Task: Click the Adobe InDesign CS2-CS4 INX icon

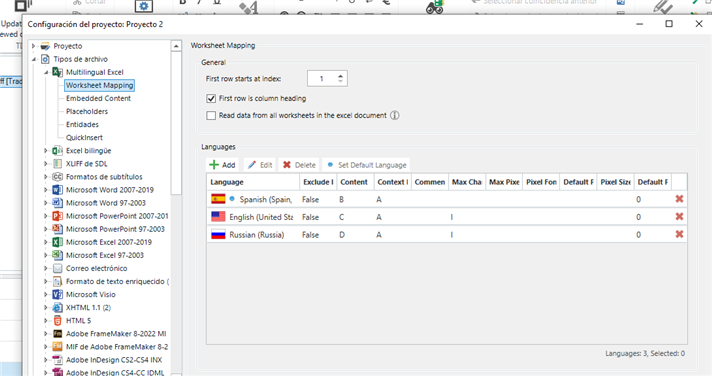Action: tap(58, 360)
